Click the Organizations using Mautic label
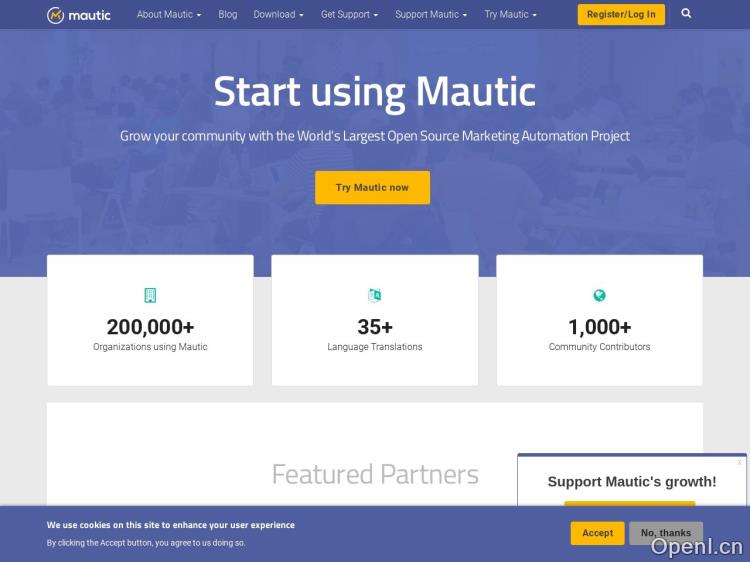The image size is (750, 562). click(x=150, y=347)
